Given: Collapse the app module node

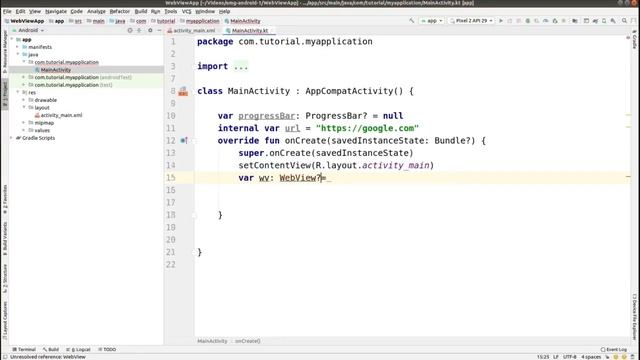Looking at the screenshot, I should coord(12,40).
